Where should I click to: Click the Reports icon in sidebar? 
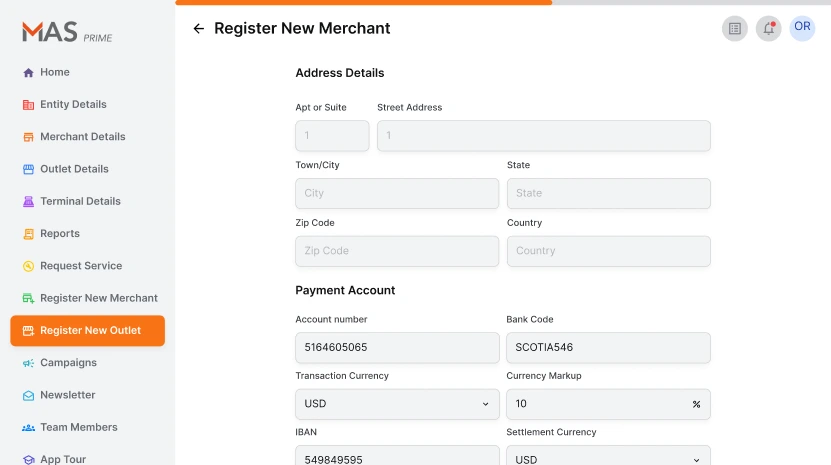(x=28, y=234)
